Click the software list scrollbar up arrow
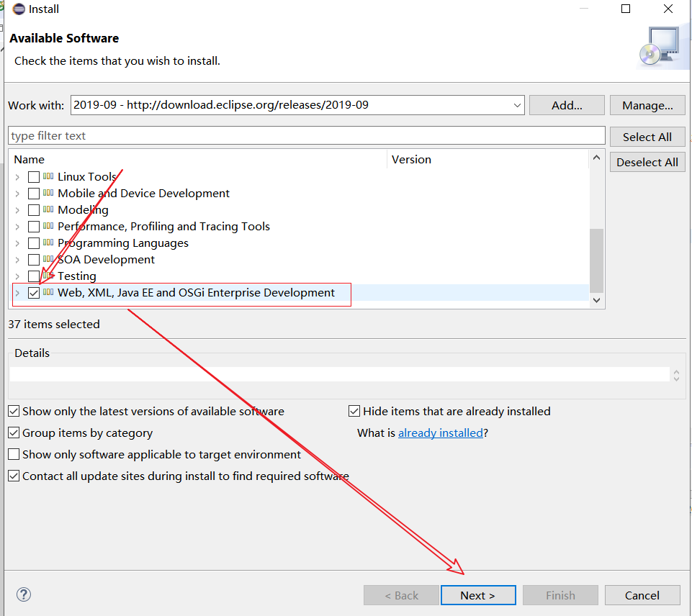The height and width of the screenshot is (616, 692). (x=597, y=158)
